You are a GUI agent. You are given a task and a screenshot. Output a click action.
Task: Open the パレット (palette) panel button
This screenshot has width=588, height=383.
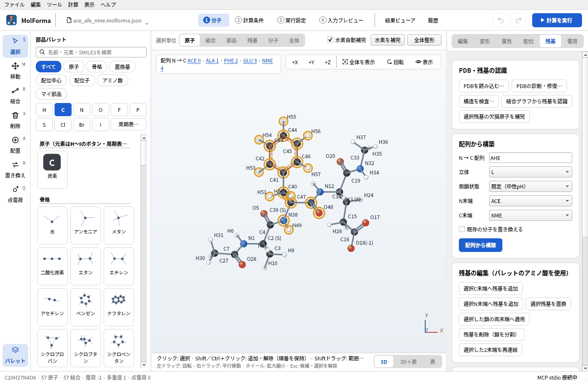(x=15, y=355)
